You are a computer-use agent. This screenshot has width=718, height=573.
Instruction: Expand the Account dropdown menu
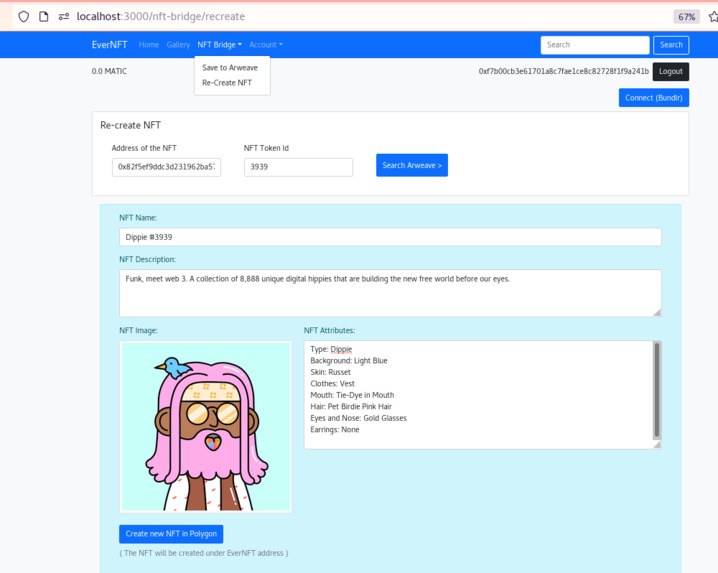pyautogui.click(x=266, y=44)
